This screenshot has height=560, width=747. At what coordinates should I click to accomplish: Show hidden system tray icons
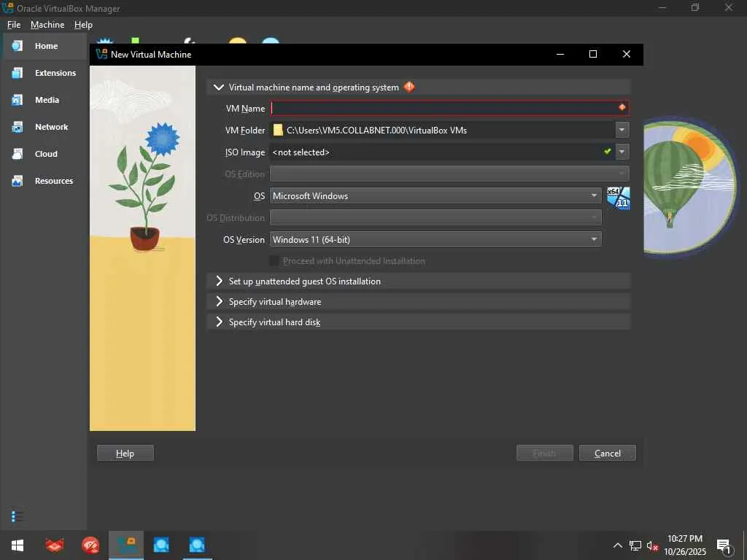point(617,545)
